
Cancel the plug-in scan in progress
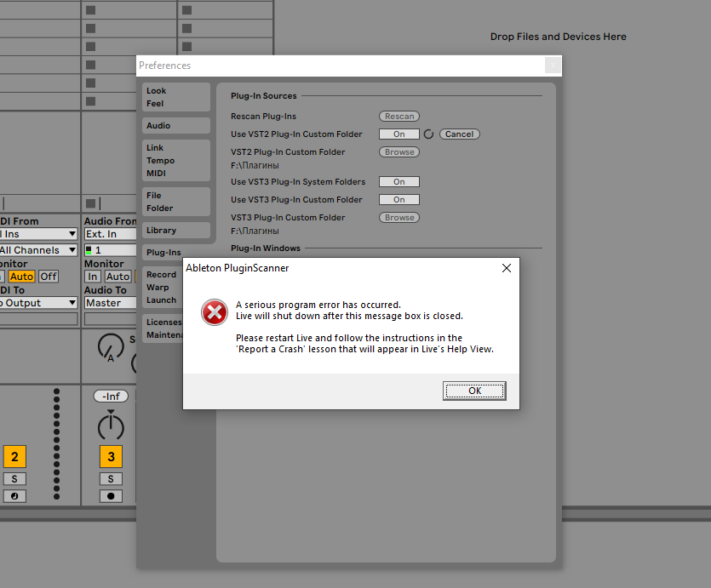(x=459, y=134)
